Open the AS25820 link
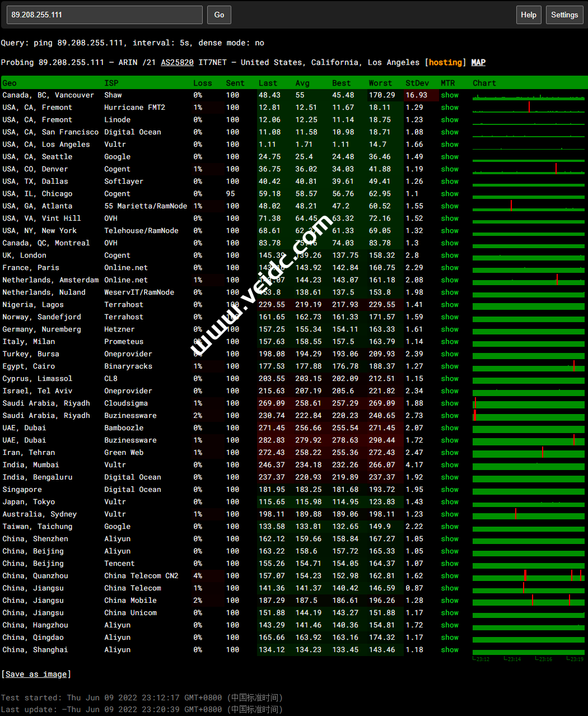 click(177, 62)
